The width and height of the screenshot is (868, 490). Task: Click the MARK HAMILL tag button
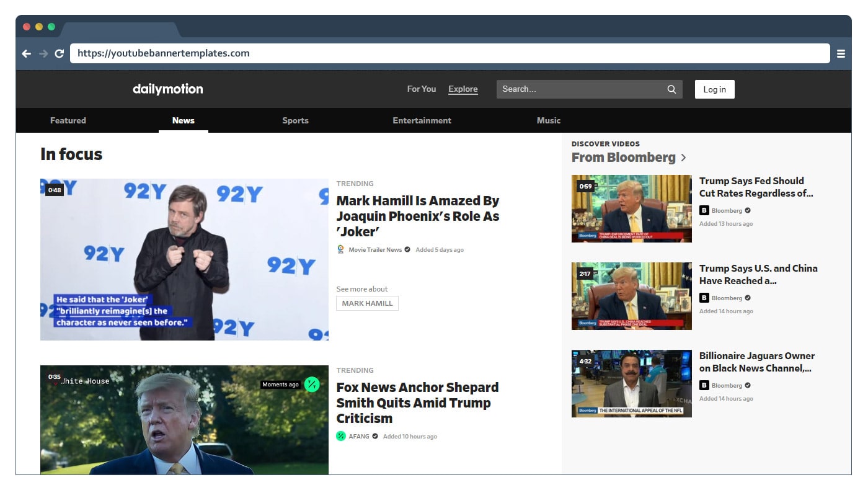(x=368, y=303)
